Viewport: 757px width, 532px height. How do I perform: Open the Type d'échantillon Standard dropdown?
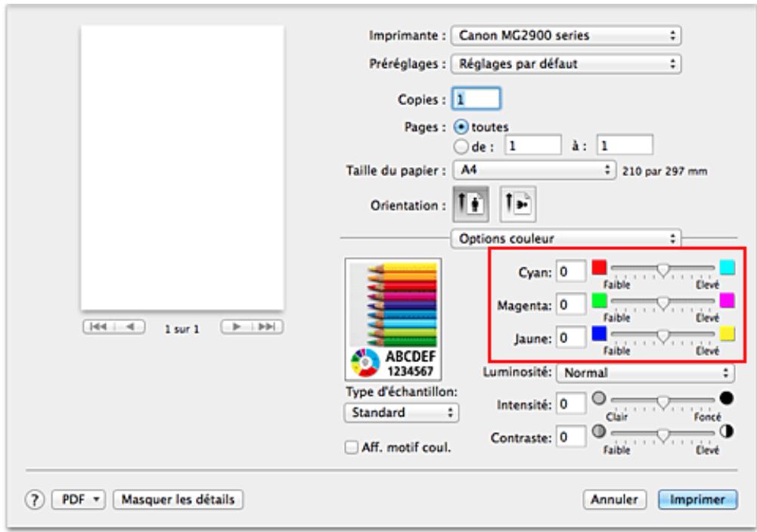402,413
